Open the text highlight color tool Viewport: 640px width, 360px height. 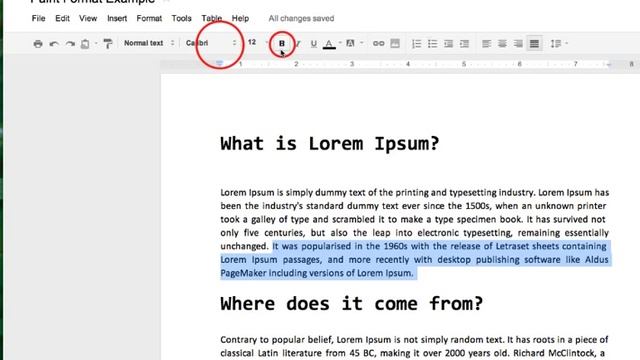point(350,43)
